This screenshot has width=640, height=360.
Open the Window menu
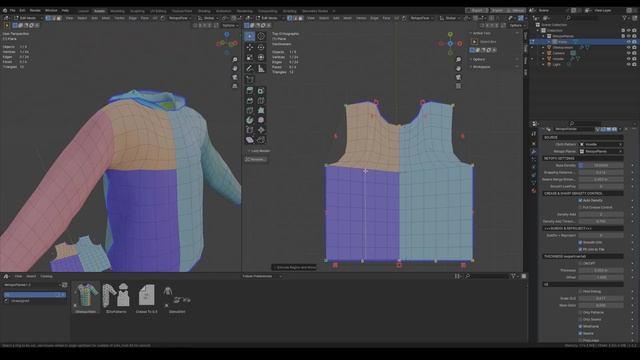51,10
